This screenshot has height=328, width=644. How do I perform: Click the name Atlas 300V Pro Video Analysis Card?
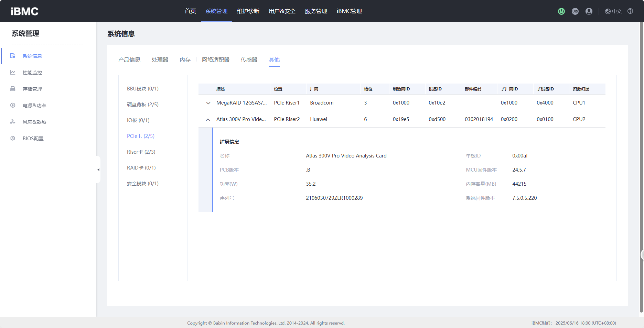pos(346,156)
